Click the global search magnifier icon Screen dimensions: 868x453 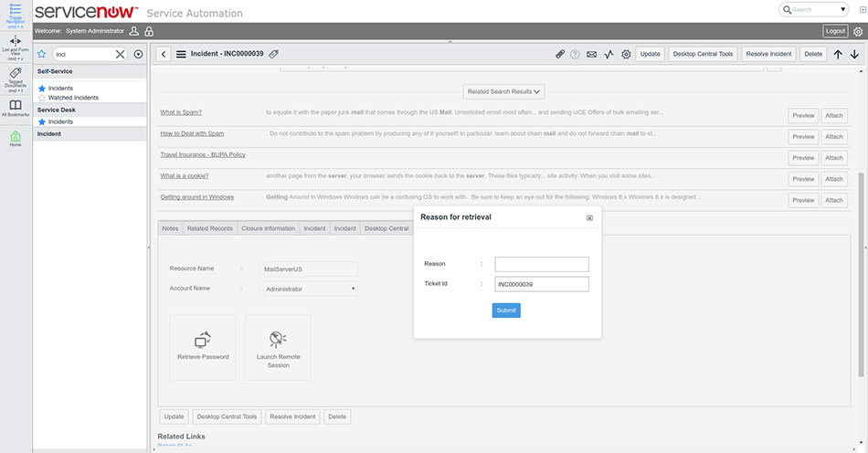(x=787, y=9)
